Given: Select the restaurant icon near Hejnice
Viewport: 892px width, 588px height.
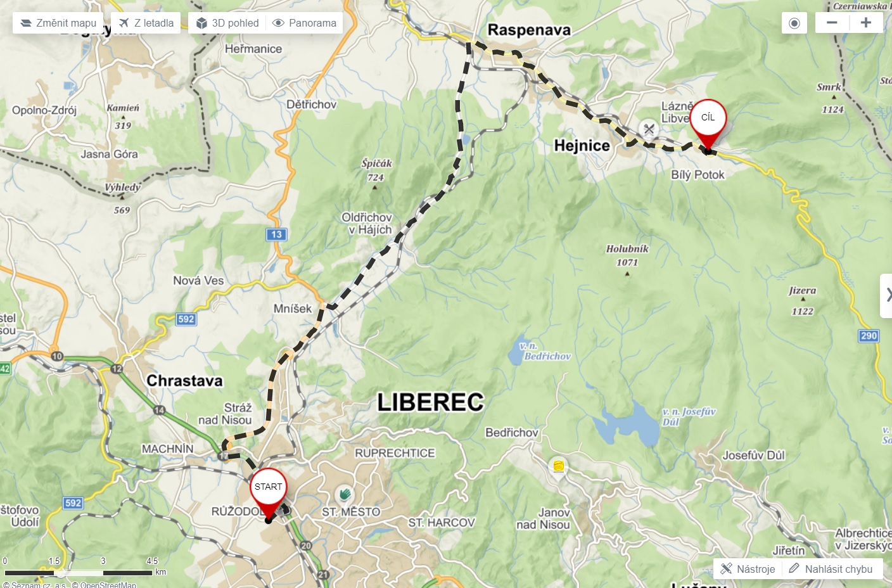Looking at the screenshot, I should [649, 129].
